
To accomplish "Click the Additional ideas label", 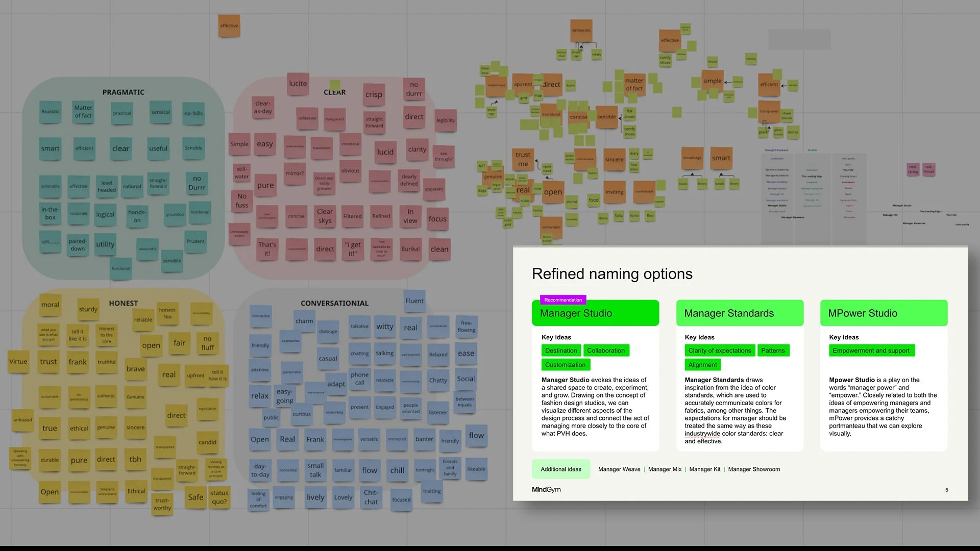I will 561,469.
